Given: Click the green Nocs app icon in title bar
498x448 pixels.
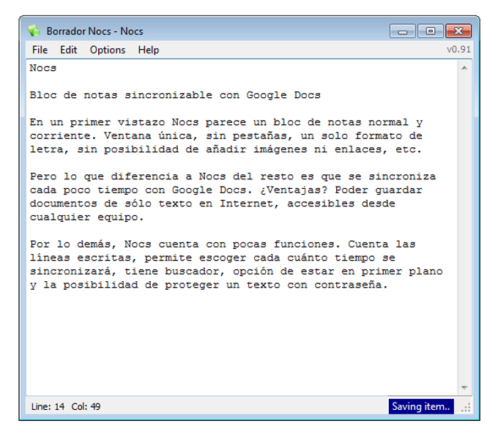Looking at the screenshot, I should tap(34, 31).
